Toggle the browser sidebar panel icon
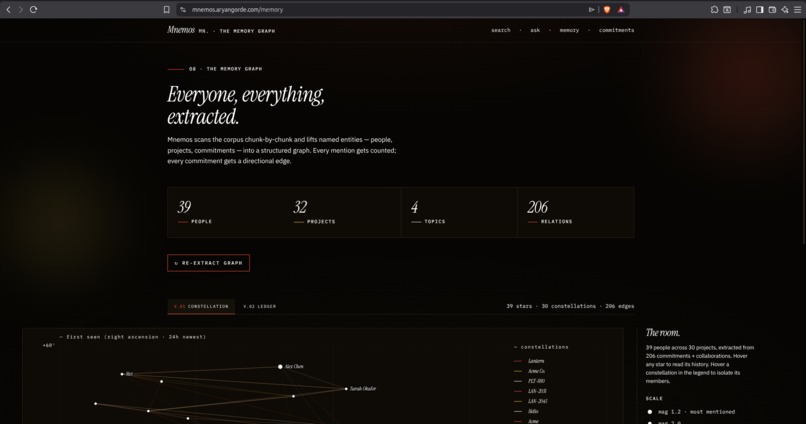 coord(760,9)
